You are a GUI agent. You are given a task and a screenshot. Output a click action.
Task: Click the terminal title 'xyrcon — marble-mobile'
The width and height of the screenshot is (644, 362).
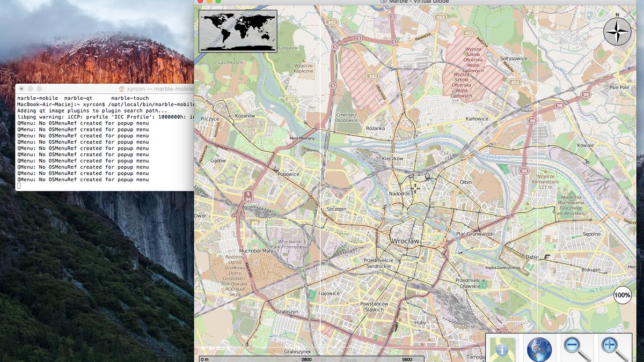click(x=159, y=89)
